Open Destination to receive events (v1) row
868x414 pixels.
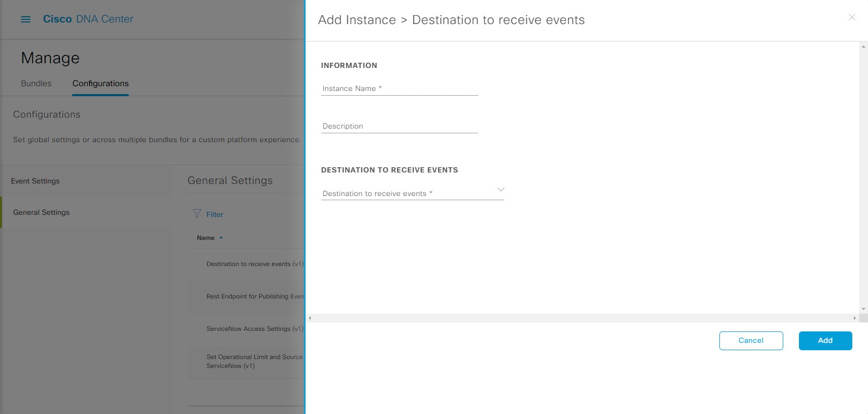246,264
